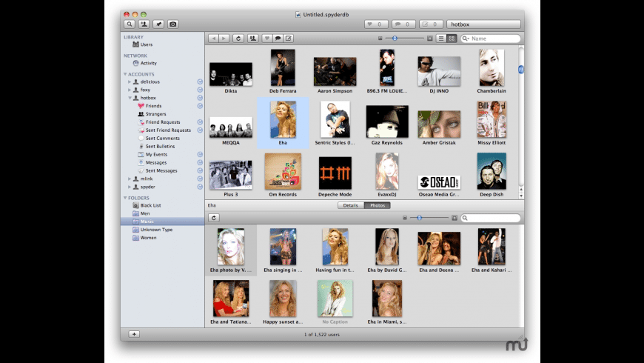Switch to the Photos tab
This screenshot has width=644, height=363.
[x=378, y=205]
